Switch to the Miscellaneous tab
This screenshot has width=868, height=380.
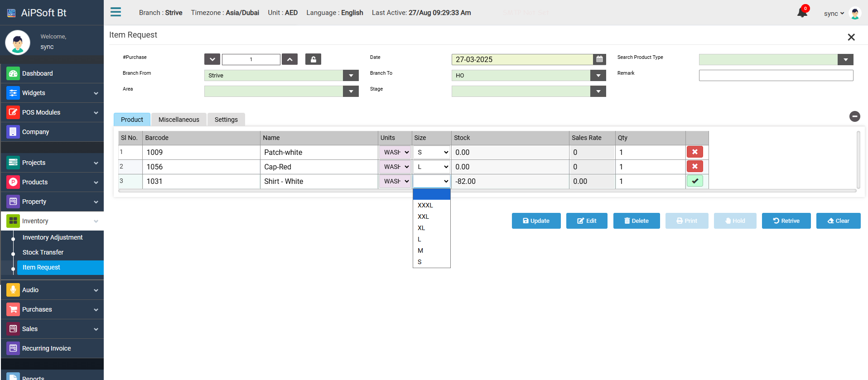(x=178, y=120)
